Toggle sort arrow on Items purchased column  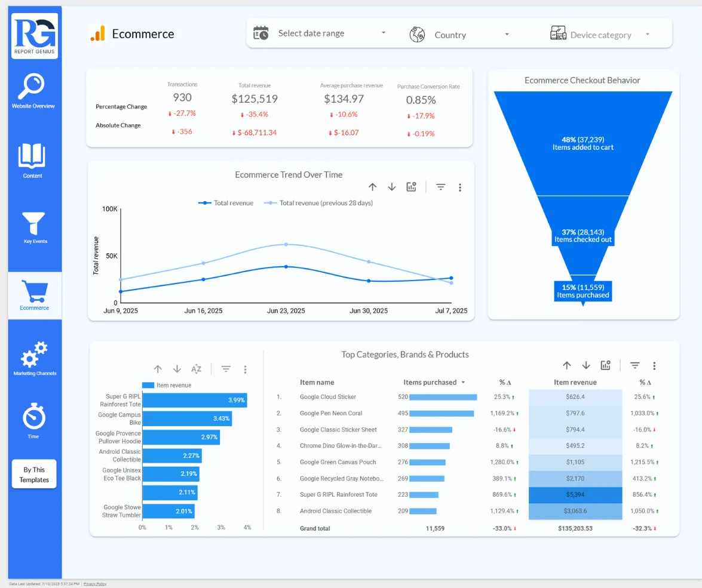tap(463, 383)
